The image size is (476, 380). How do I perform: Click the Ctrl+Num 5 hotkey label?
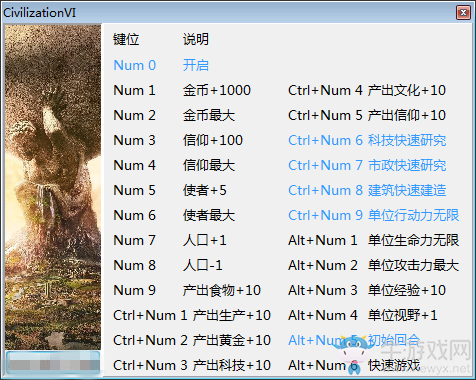click(x=325, y=115)
